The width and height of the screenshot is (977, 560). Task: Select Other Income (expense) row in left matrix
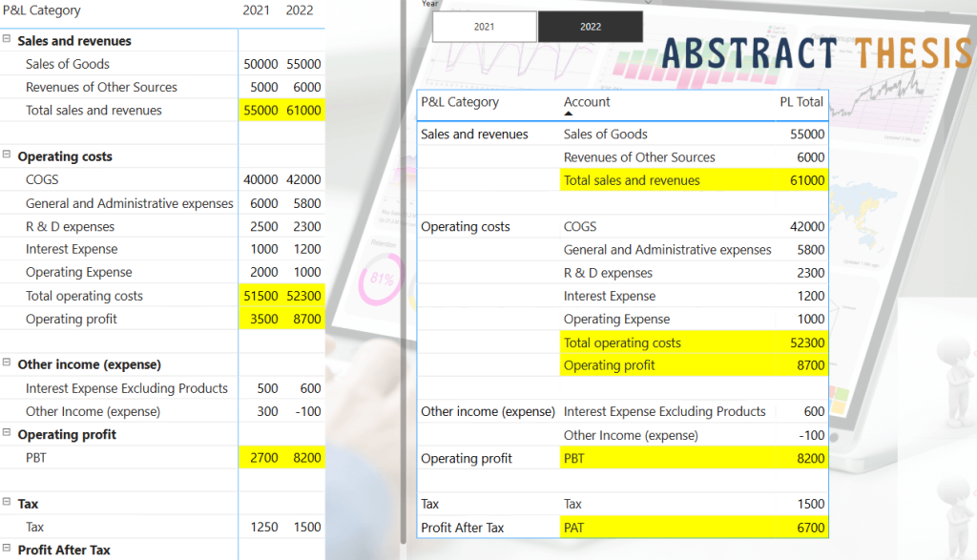93,412
